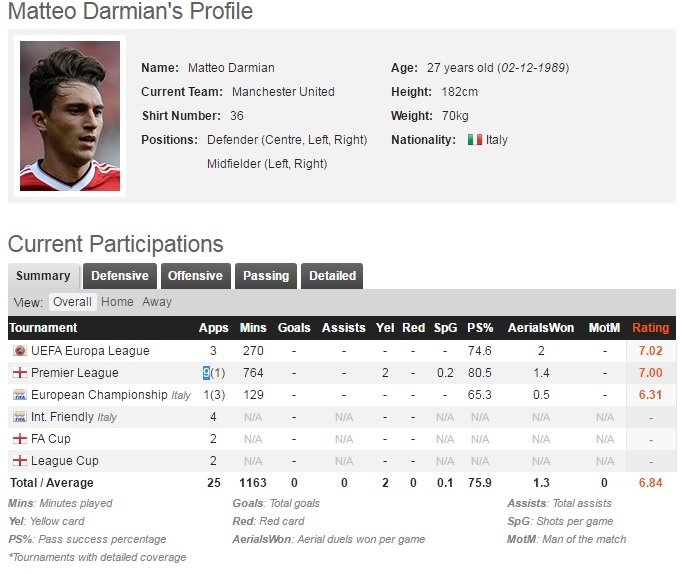Switch view to Home matches
Image resolution: width=682 pixels, height=574 pixels.
tap(117, 302)
